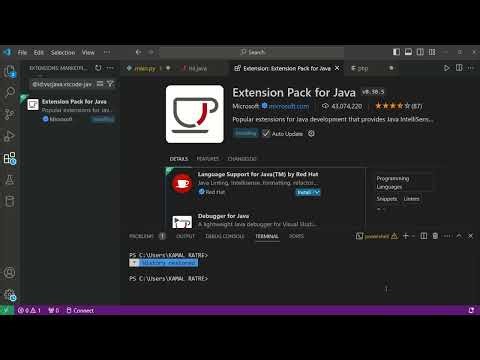
Task: Open the new terminal launch profile dropdown
Action: click(x=414, y=236)
